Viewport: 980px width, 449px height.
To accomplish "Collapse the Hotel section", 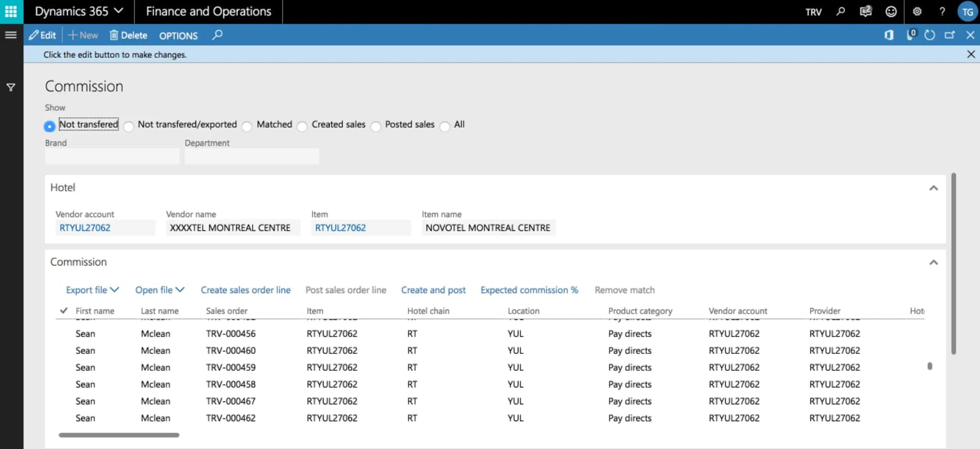I will click(933, 188).
